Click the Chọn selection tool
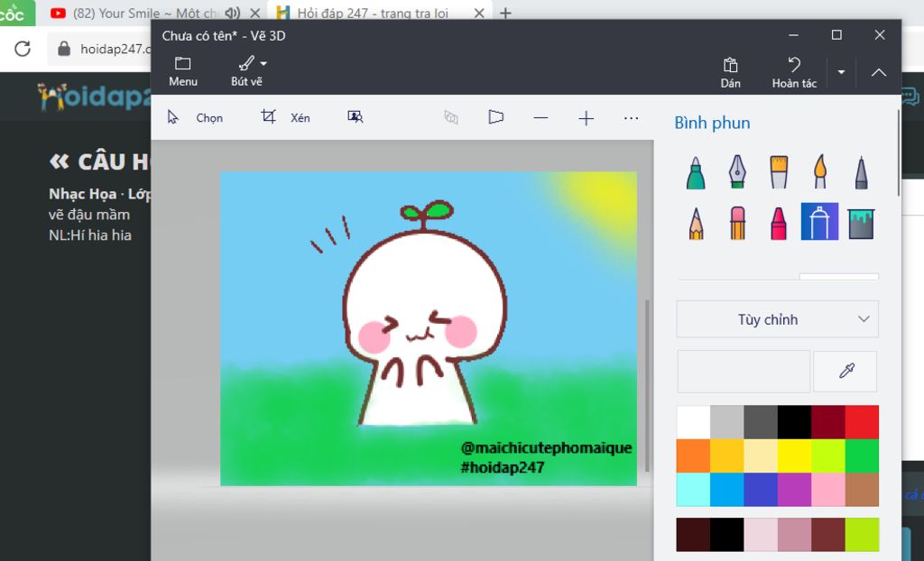Image resolution: width=924 pixels, height=561 pixels. [195, 117]
